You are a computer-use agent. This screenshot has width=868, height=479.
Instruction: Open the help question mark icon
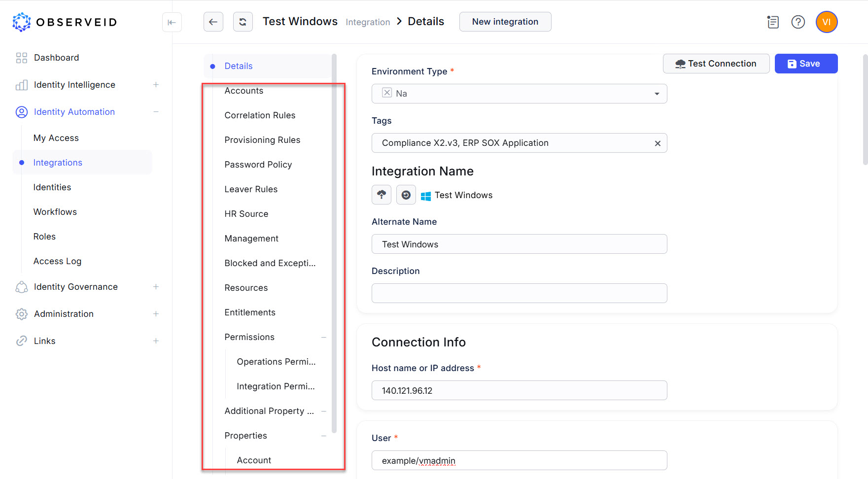[798, 22]
